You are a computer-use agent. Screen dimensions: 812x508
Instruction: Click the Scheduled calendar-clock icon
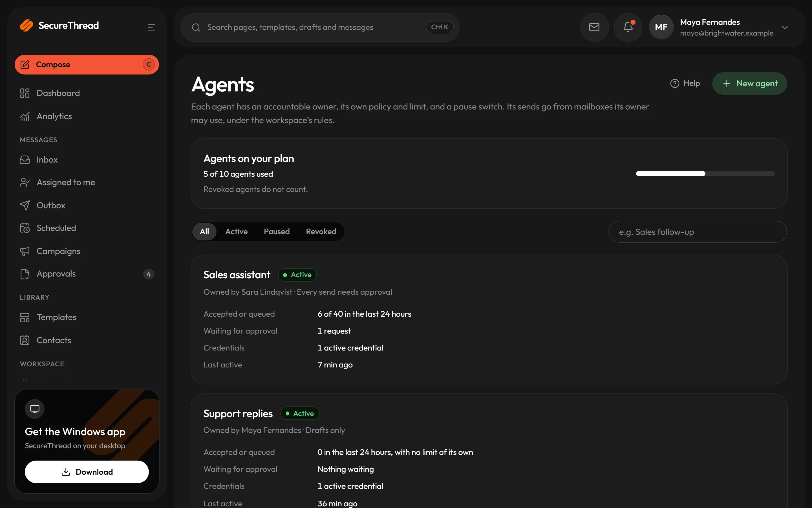25,228
